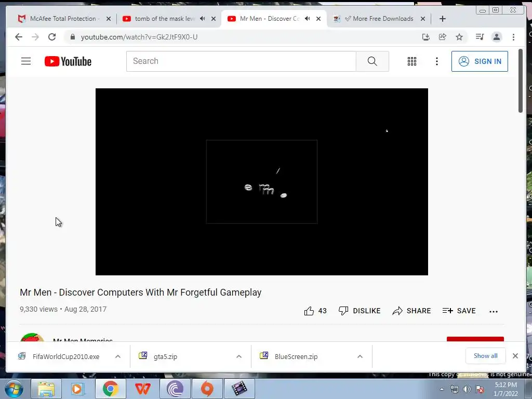532x399 pixels.
Task: Click the video player area
Action: (x=262, y=182)
